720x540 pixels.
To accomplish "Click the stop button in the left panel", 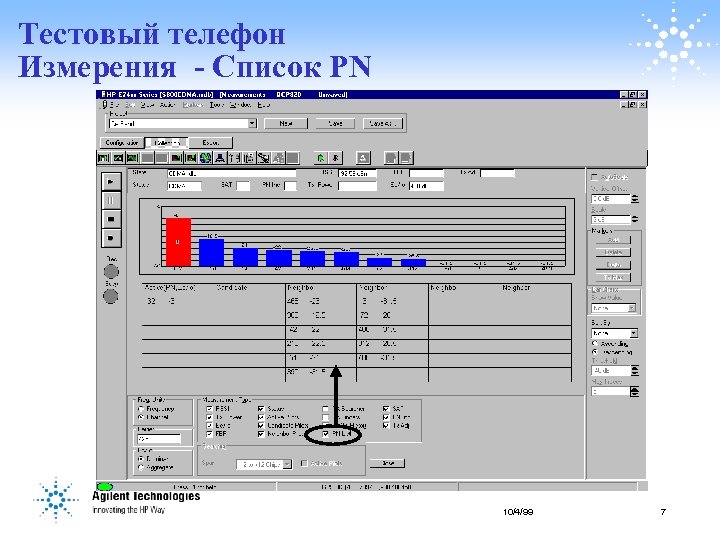I will click(x=111, y=219).
